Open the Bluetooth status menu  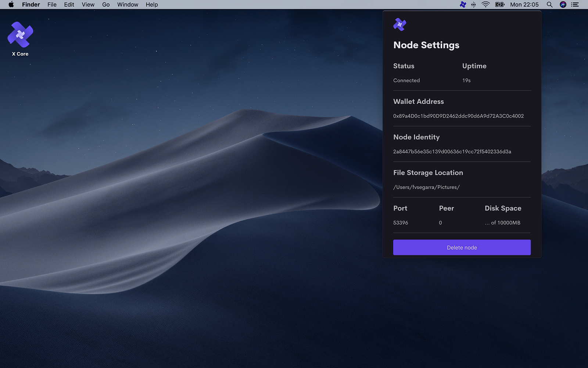474,4
